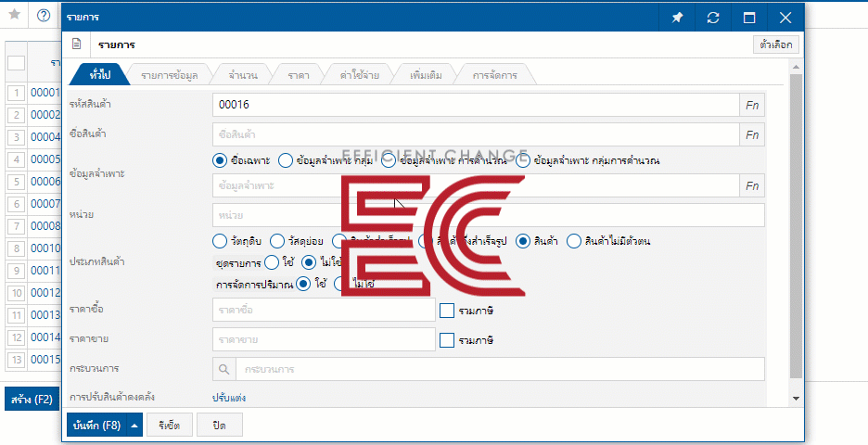The width and height of the screenshot is (868, 445).
Task: Focus the ชื่อสินค้า input field
Action: tap(476, 134)
